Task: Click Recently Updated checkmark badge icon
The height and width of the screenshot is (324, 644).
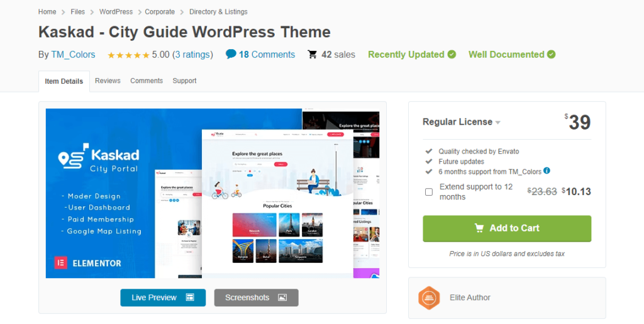Action: tap(452, 54)
